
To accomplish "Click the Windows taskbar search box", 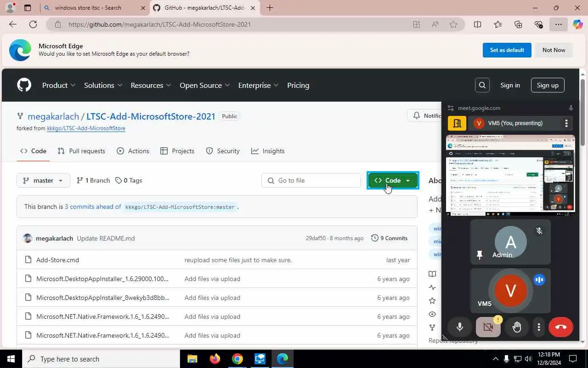I will point(101,359).
